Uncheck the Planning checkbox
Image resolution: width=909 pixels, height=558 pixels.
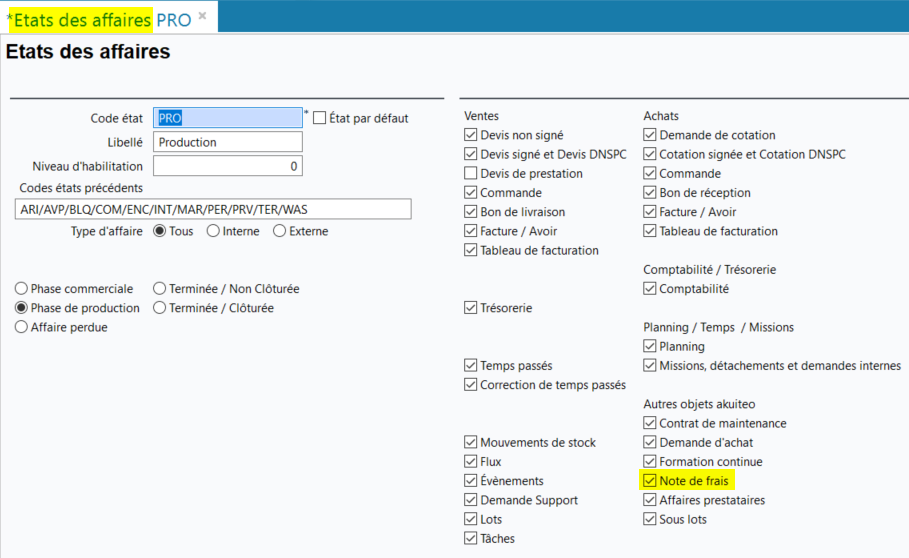click(650, 347)
